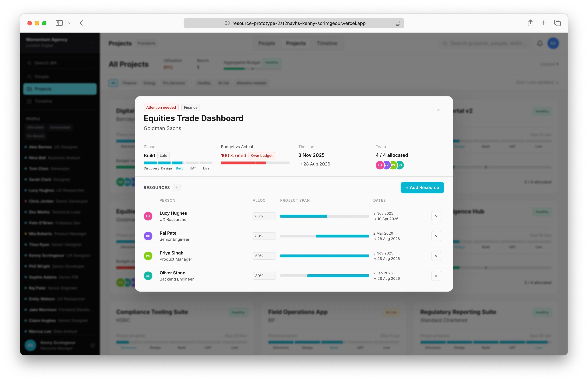Click Lucy Hughes LH avatar in resources list

click(x=148, y=216)
